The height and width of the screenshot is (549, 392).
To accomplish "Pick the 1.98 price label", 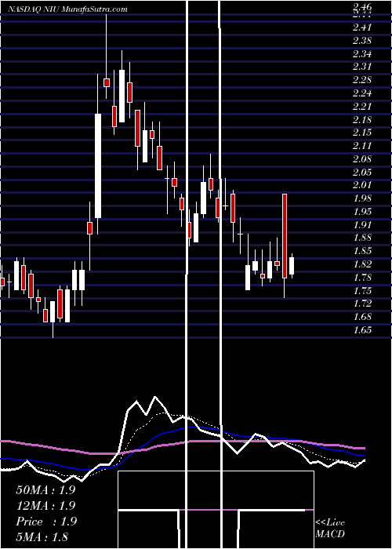I will coord(361,198).
